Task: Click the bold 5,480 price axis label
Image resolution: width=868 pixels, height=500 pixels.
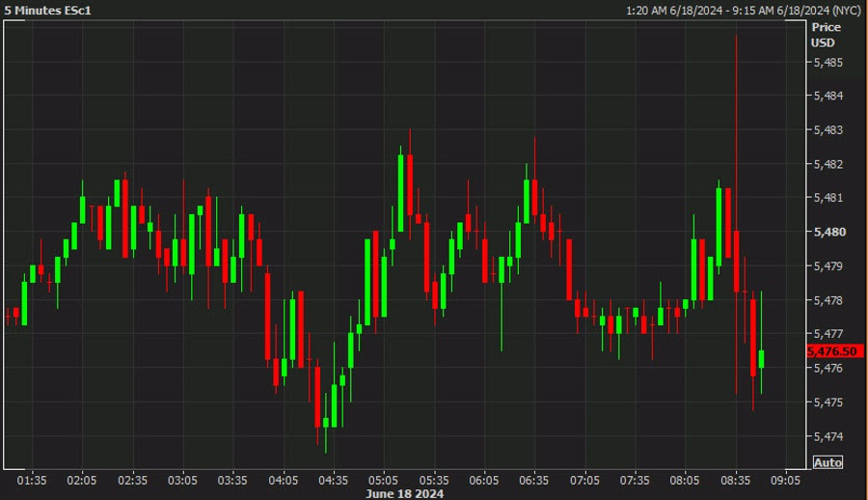Action: click(x=829, y=233)
